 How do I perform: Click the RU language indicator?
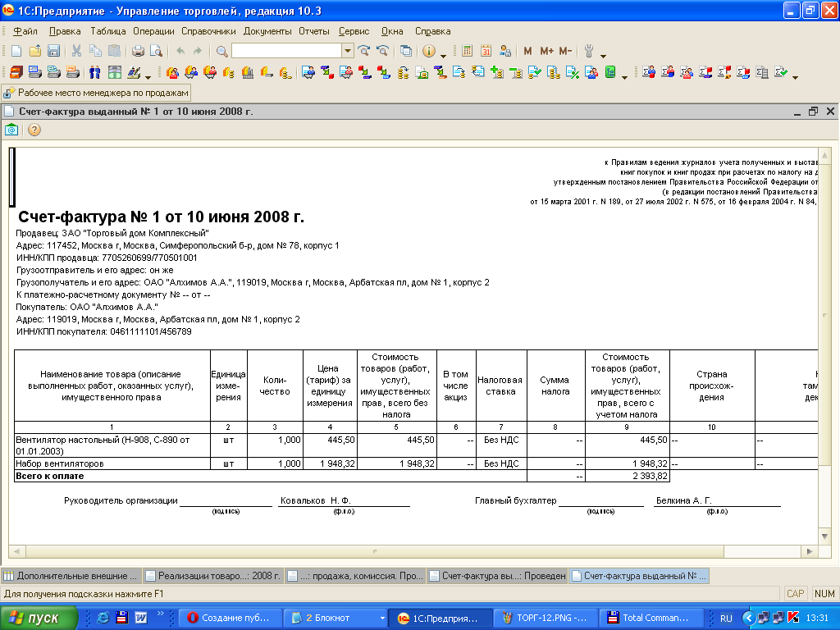click(x=726, y=618)
